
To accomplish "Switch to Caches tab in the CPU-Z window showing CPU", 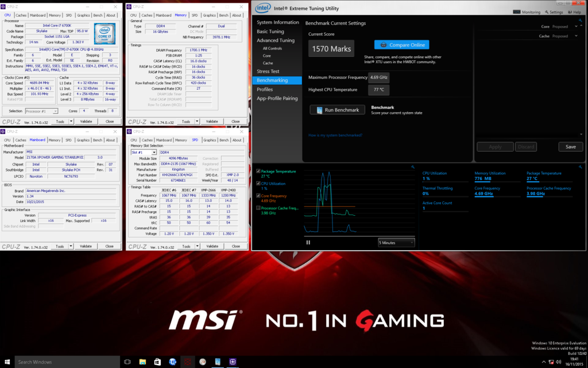I will tap(21, 16).
